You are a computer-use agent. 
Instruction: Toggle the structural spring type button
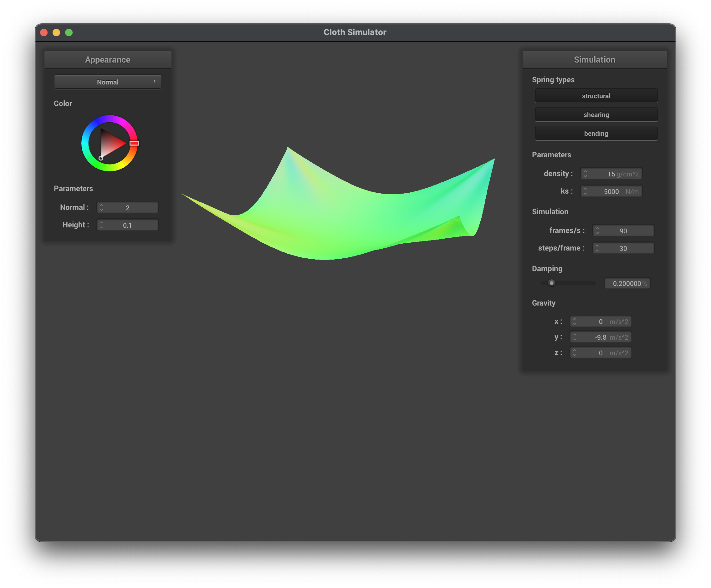[596, 96]
